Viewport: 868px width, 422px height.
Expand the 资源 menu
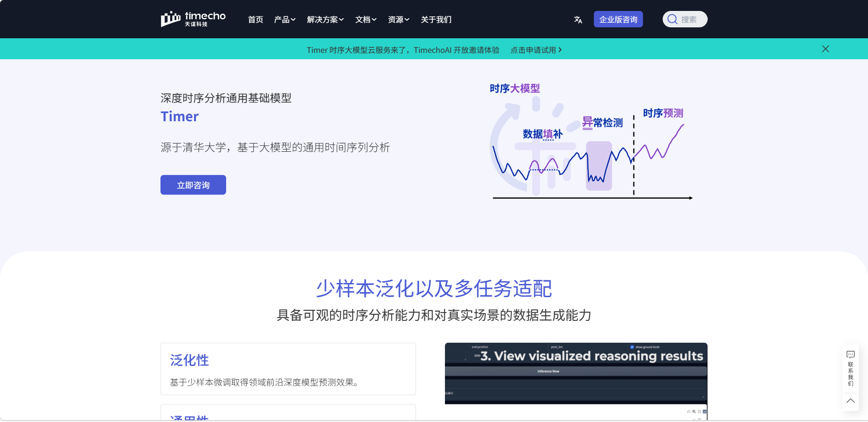pos(399,20)
